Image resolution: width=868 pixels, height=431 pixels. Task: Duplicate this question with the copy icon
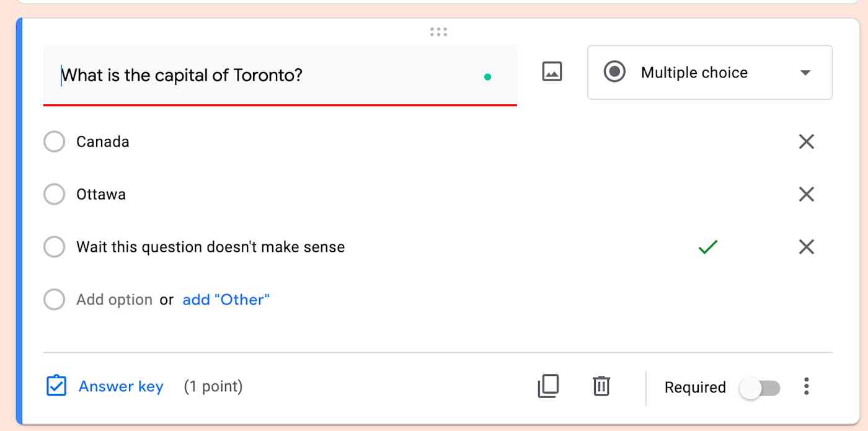[548, 386]
